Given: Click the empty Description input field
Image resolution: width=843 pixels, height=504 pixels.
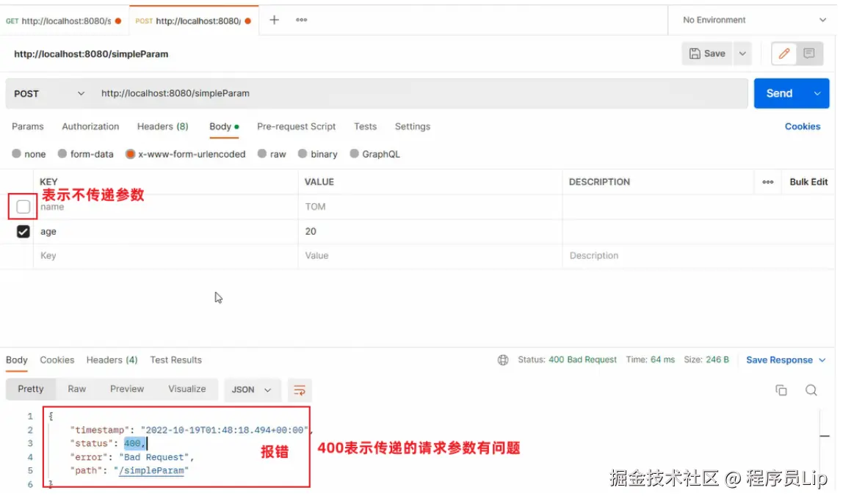Looking at the screenshot, I should 699,256.
